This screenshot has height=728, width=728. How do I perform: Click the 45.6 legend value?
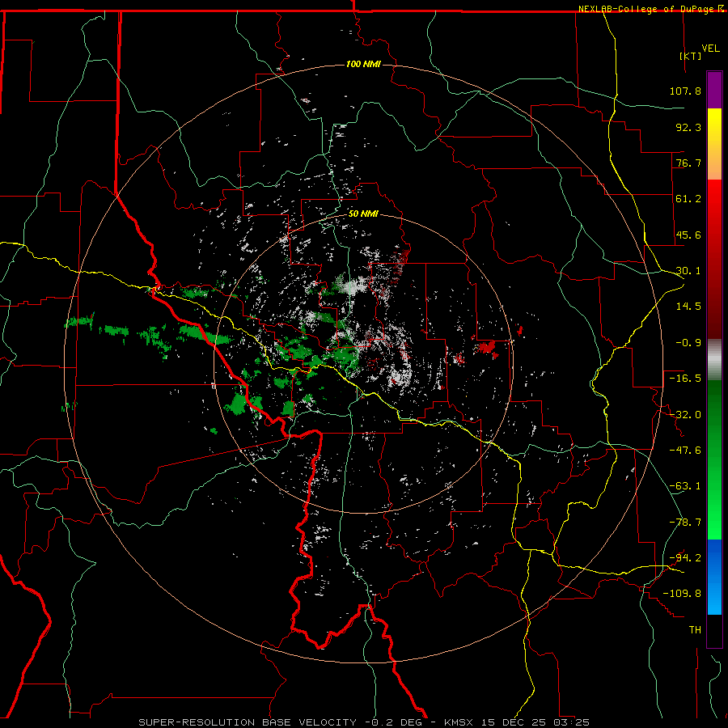(688, 235)
